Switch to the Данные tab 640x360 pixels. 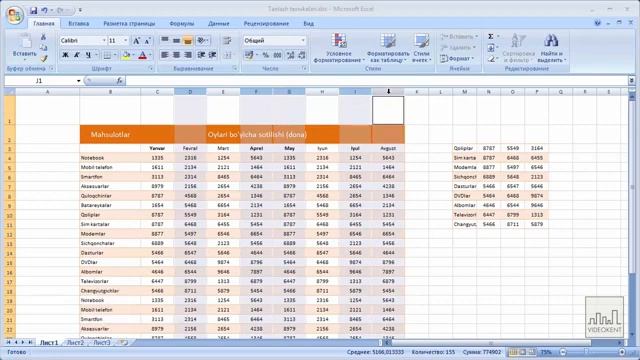[x=218, y=24]
